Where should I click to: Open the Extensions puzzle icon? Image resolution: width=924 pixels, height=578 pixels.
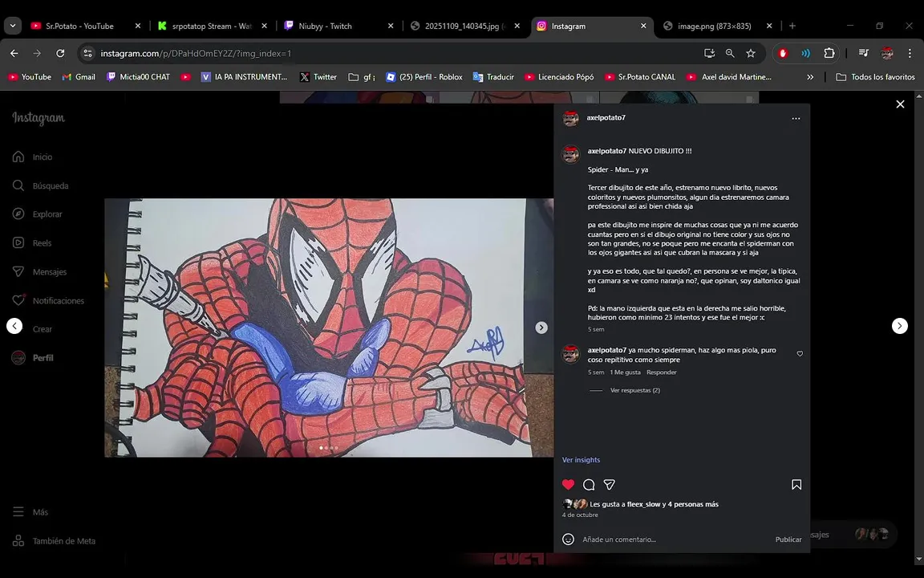coord(829,53)
